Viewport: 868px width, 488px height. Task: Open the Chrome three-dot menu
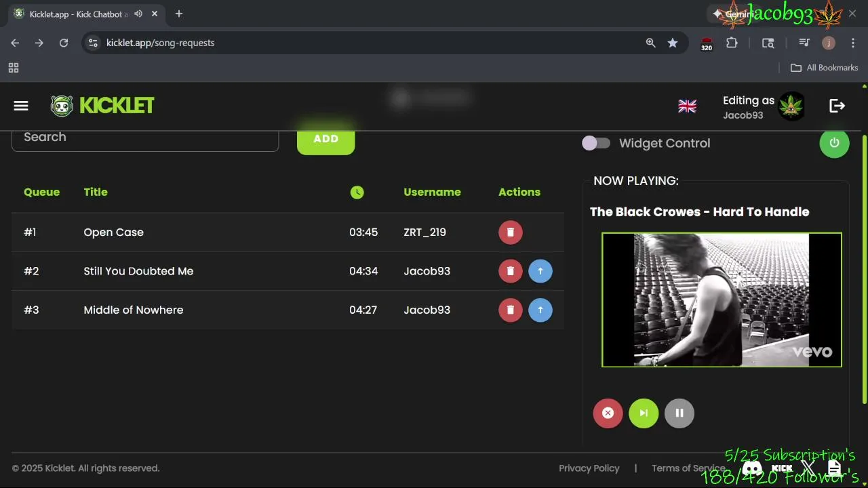(852, 43)
